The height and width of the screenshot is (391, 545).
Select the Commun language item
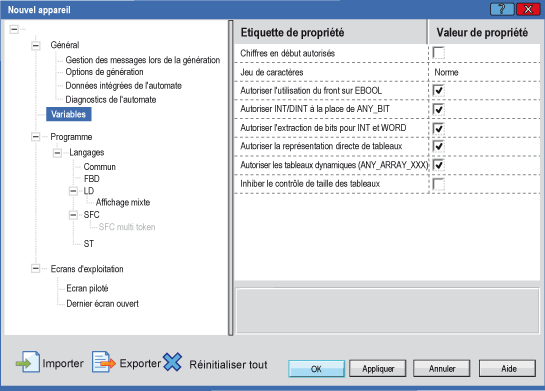(99, 167)
